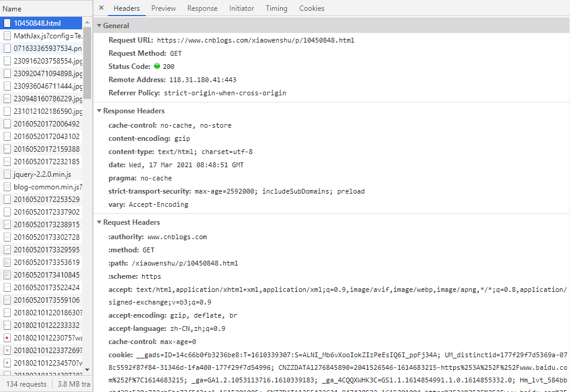The height and width of the screenshot is (392, 570).
Task: Select request 230948160786229.jpg
Action: [41, 98]
